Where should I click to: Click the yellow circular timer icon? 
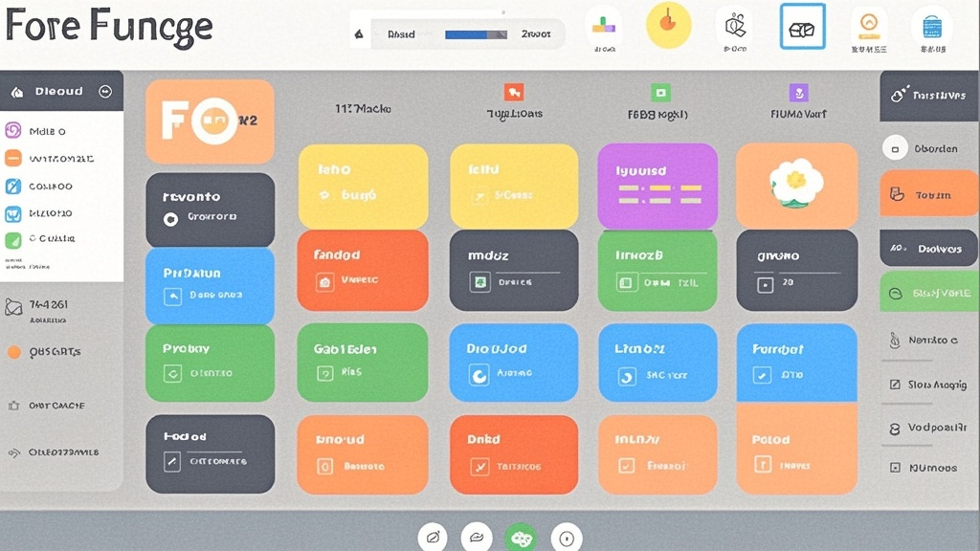pos(668,26)
